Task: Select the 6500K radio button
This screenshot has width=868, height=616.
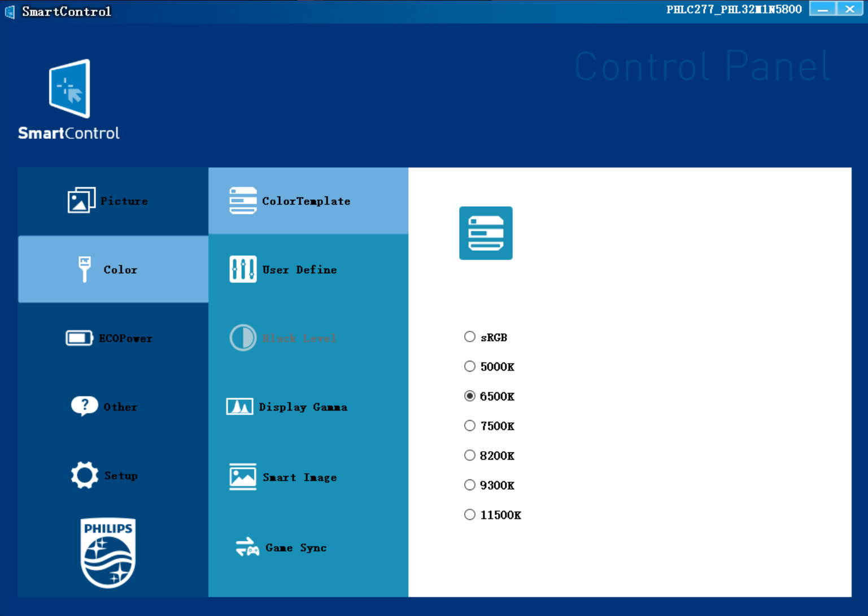Action: pos(469,396)
